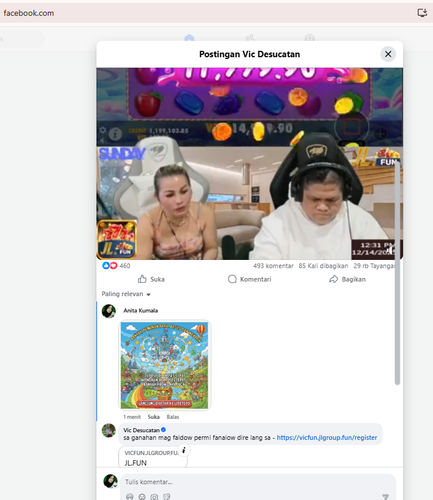Click the camera photo icon in comment box
The image size is (433, 500).
click(154, 497)
